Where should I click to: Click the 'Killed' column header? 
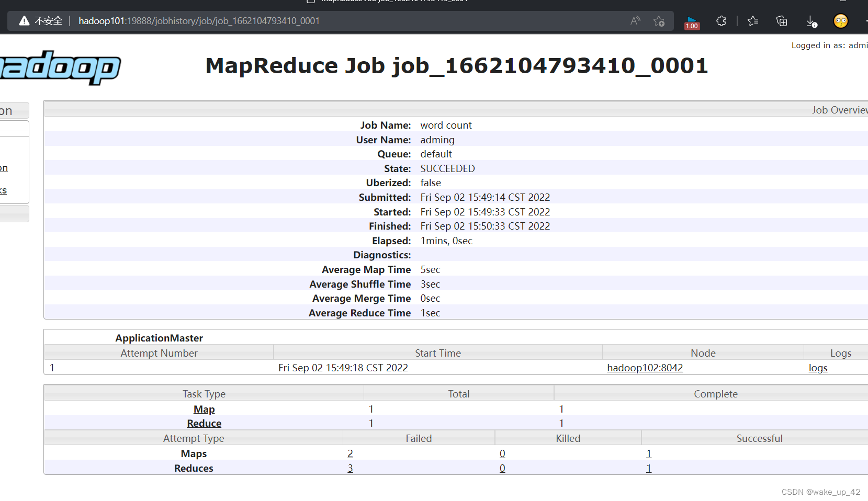click(568, 438)
